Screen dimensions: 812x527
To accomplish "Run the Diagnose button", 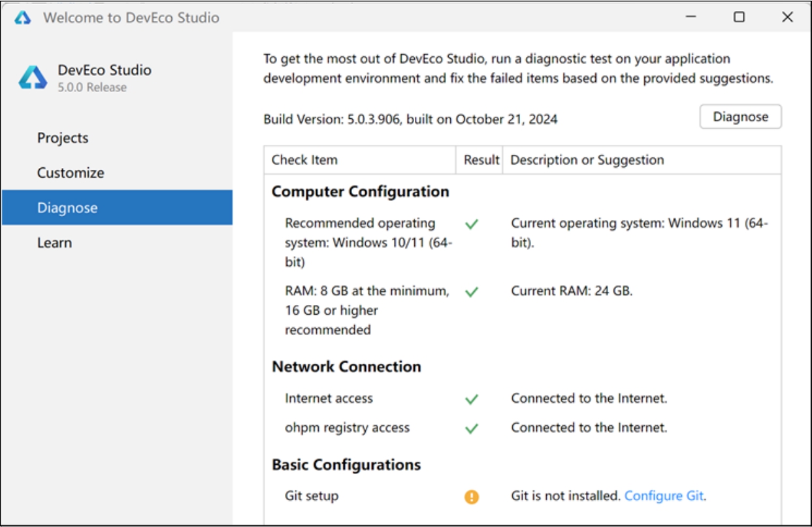I will [x=740, y=117].
